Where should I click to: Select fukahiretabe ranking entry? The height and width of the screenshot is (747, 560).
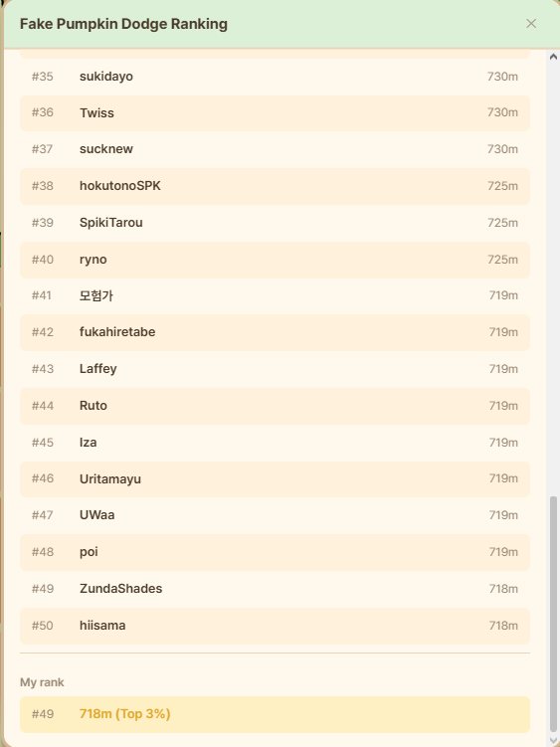click(275, 332)
